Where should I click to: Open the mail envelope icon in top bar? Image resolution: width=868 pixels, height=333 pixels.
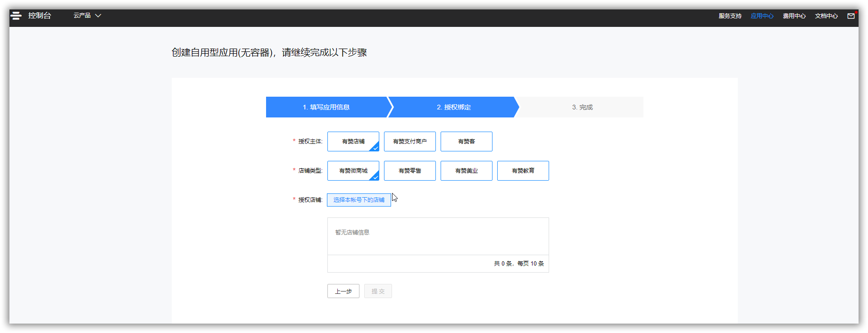click(851, 16)
